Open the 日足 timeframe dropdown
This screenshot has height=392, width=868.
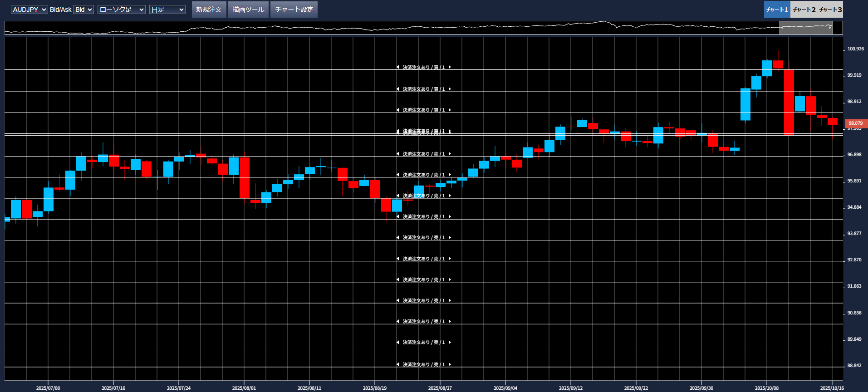click(167, 10)
